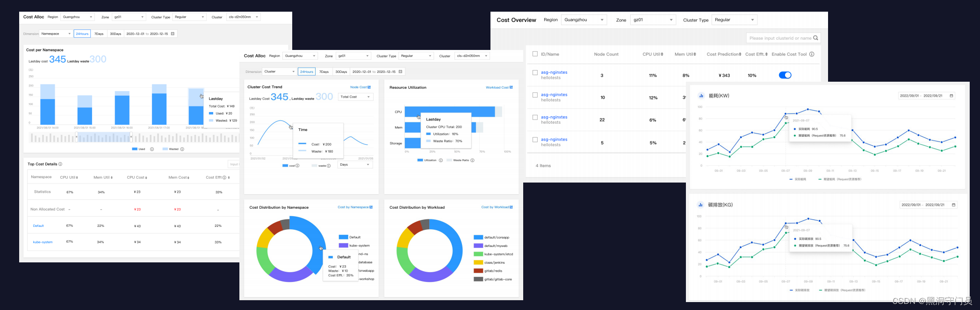Select 30Days tab in Cluster dimension panel
Screen dimensions: 980x310
[341, 71]
